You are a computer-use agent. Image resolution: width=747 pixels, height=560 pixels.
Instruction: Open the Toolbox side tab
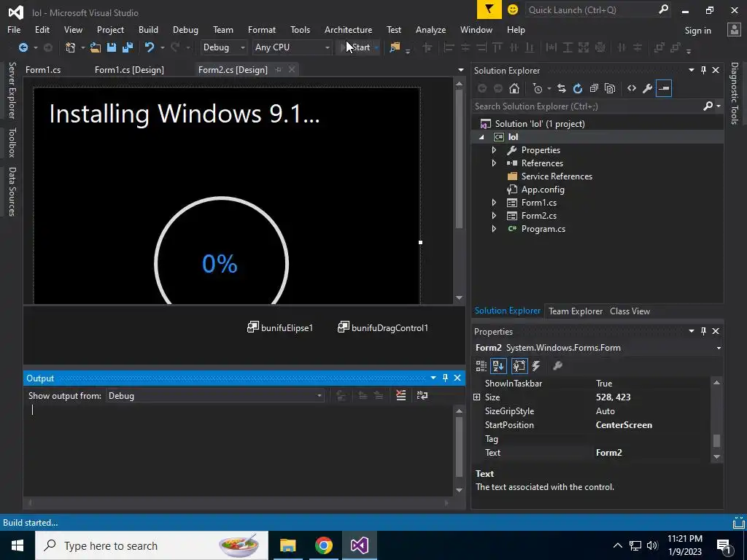[x=12, y=142]
